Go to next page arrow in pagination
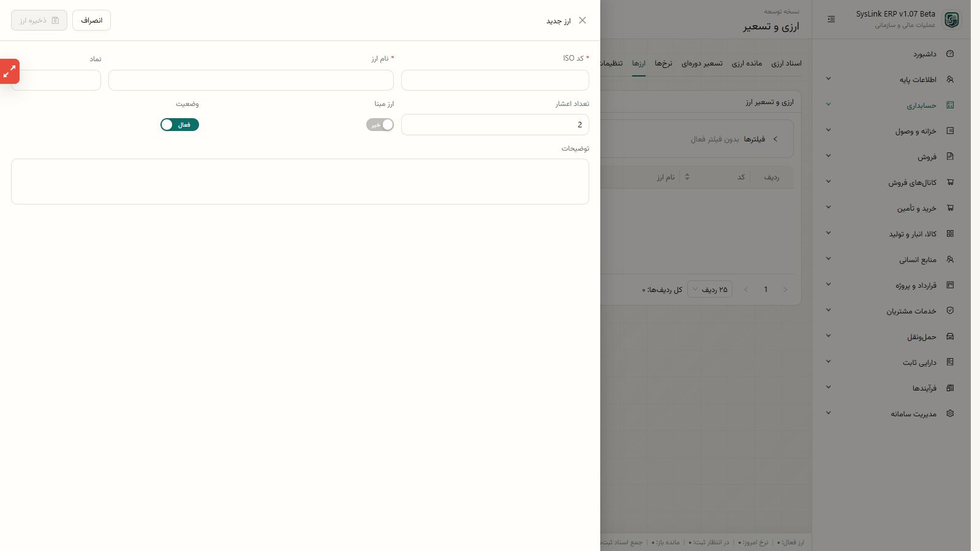980x551 pixels. (746, 290)
